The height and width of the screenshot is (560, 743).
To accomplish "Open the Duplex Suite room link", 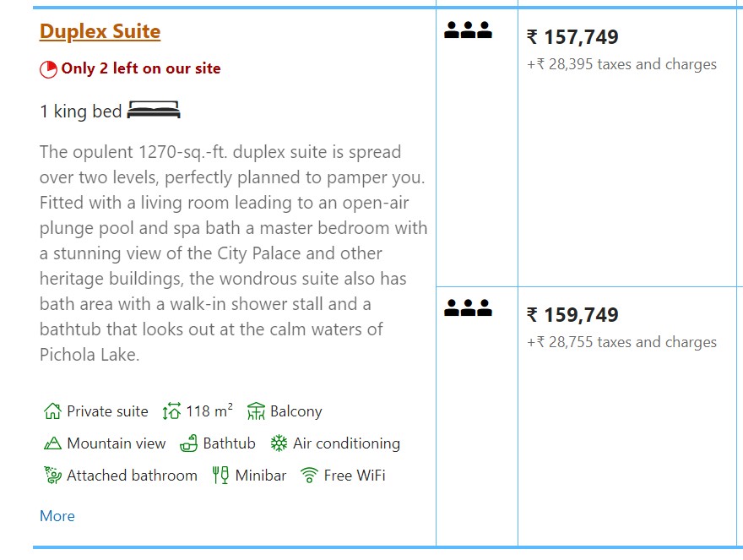I will [x=100, y=32].
